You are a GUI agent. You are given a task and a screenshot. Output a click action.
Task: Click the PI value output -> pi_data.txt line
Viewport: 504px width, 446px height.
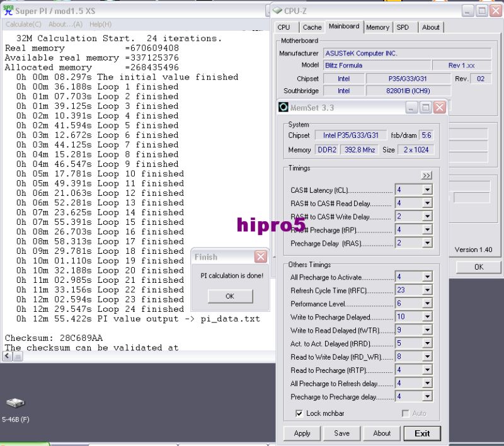click(138, 319)
